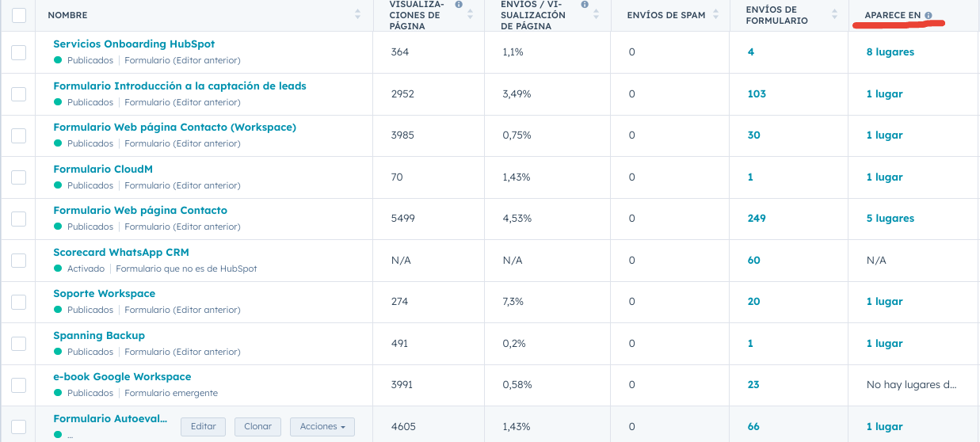980x442 pixels.
Task: Click info icon beside Visualizaciones de página
Action: [x=459, y=5]
